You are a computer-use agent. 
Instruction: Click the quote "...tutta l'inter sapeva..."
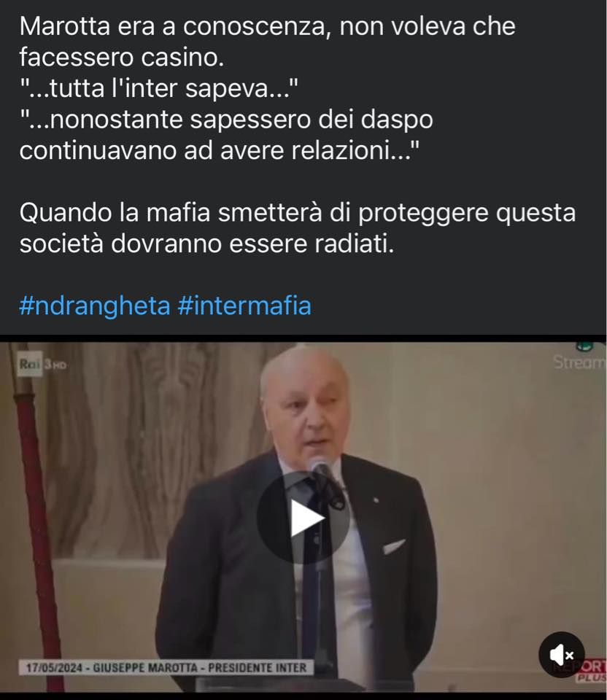click(x=158, y=88)
